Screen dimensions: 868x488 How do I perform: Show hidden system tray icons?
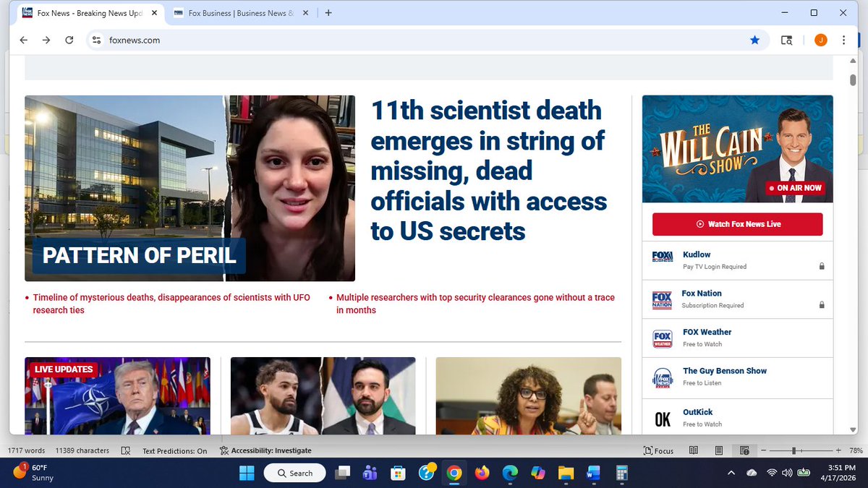(731, 473)
